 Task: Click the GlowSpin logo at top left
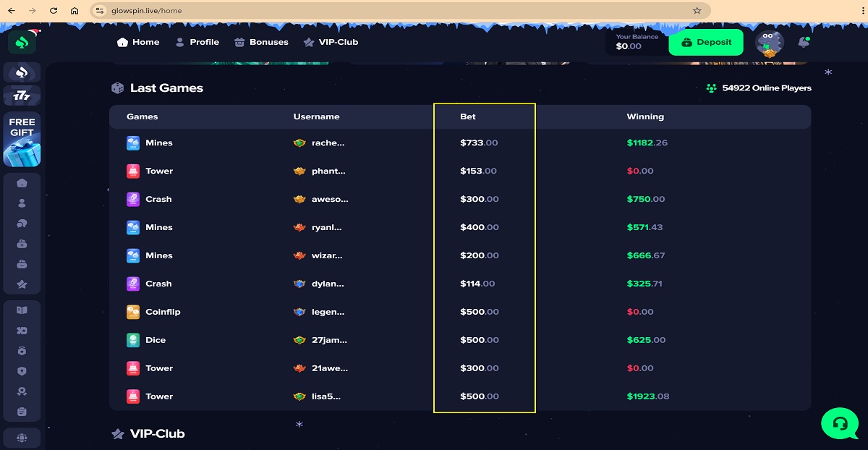tap(22, 42)
